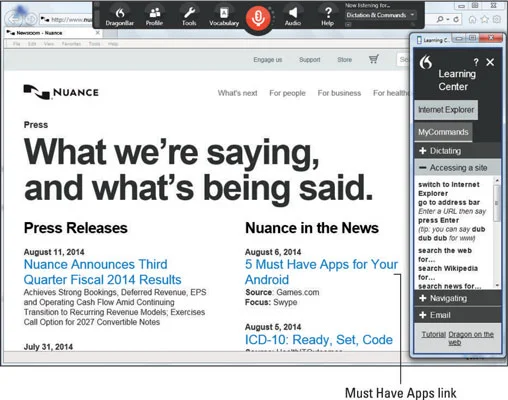
Task: Select the MyCommands tab
Action: [443, 132]
